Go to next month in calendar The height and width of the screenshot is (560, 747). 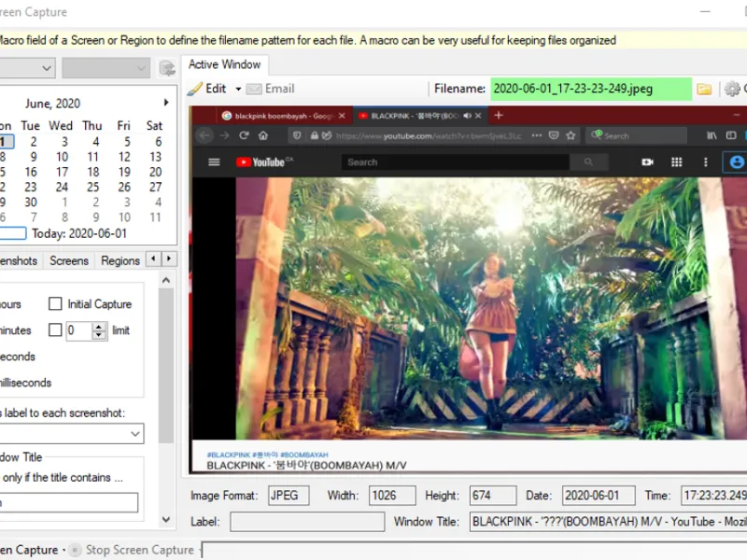click(x=166, y=103)
